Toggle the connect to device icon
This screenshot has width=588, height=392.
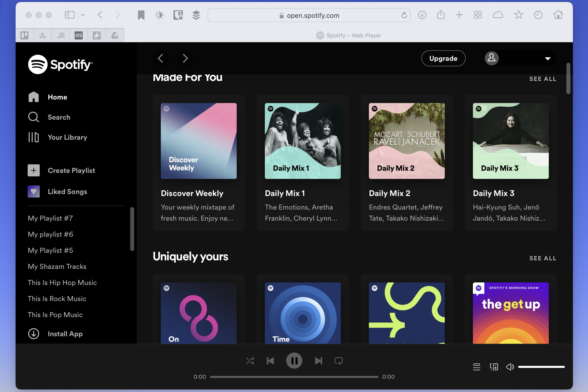pos(493,366)
